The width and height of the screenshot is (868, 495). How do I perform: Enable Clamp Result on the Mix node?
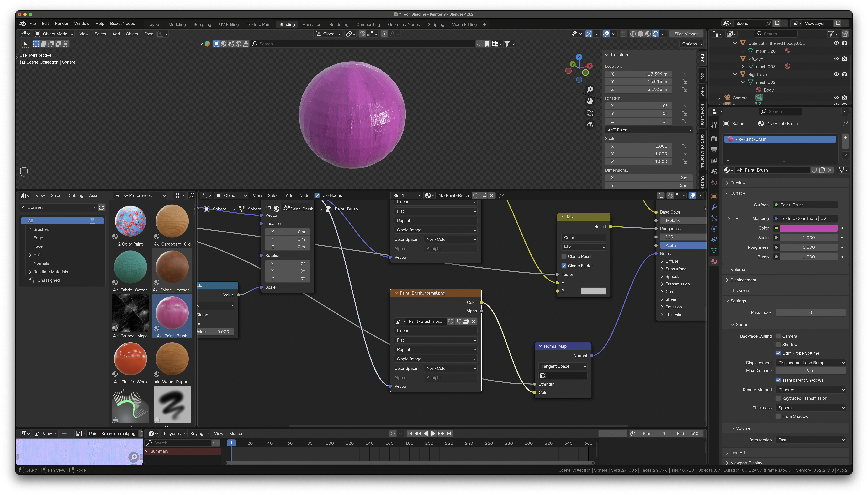[x=564, y=256]
